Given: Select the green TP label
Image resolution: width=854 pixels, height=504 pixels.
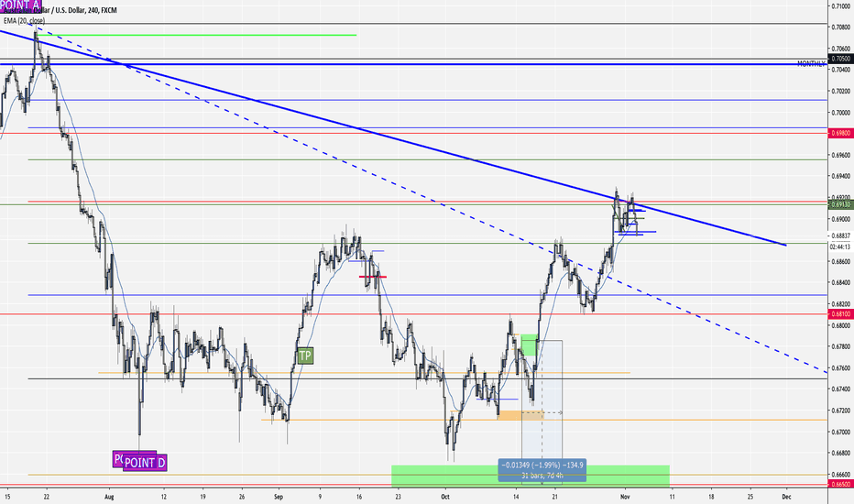Looking at the screenshot, I should tap(305, 356).
